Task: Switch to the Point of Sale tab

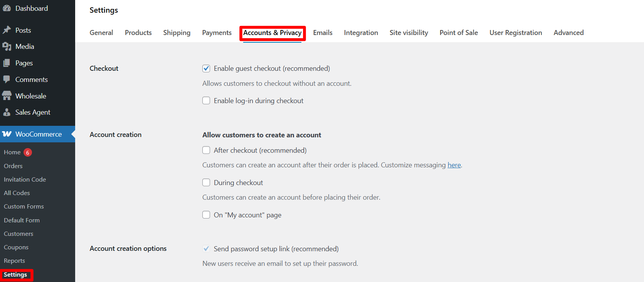Action: click(x=458, y=33)
